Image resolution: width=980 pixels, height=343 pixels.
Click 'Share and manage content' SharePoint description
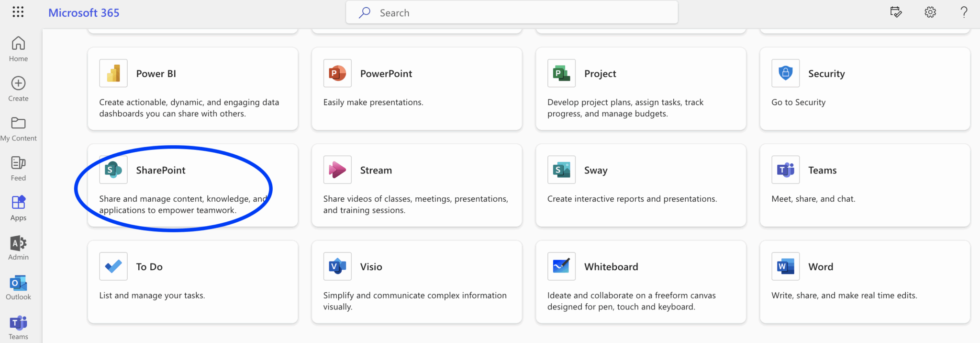(183, 205)
